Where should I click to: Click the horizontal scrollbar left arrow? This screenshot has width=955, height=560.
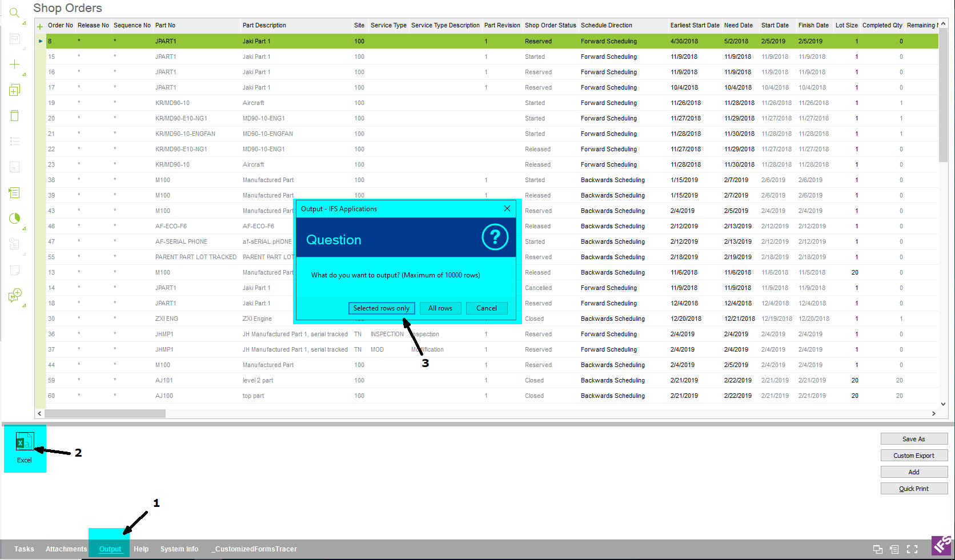pyautogui.click(x=39, y=413)
